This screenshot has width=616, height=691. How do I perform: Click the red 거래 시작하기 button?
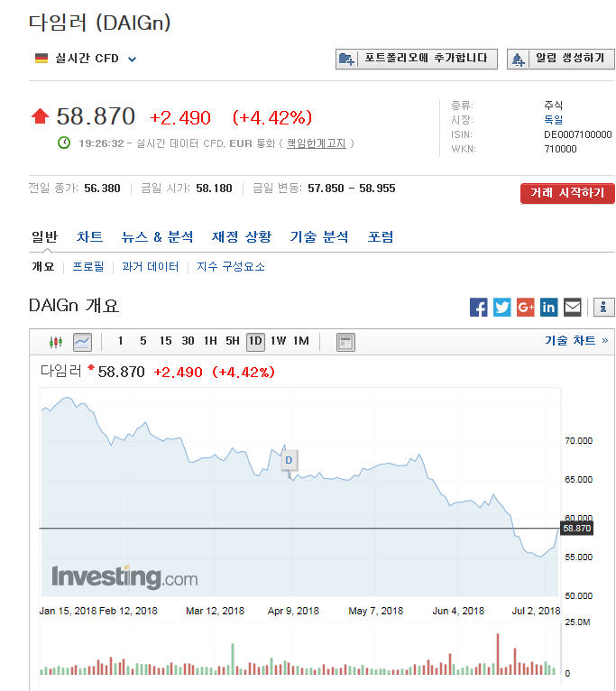[567, 193]
